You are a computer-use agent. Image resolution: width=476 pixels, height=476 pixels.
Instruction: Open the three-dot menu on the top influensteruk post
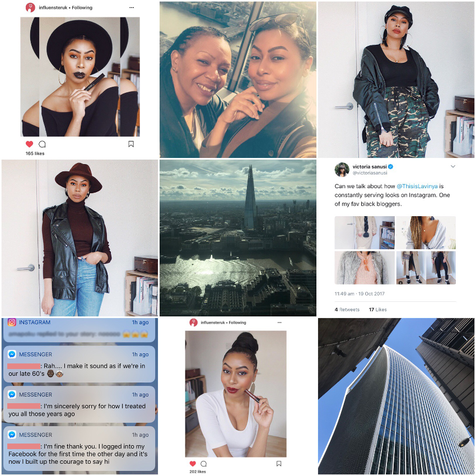pyautogui.click(x=132, y=8)
